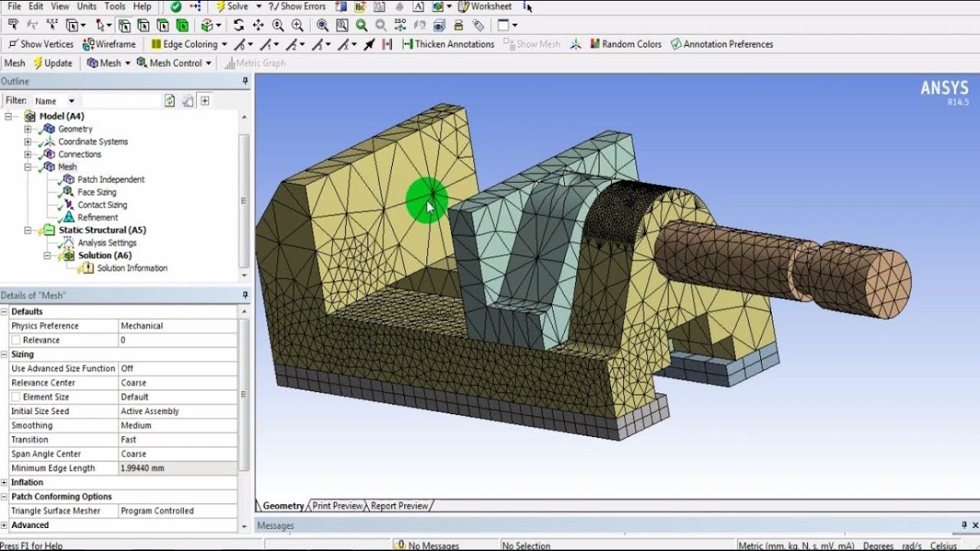Select the Refinement tree item
Viewport: 980px width, 551px height.
[97, 217]
